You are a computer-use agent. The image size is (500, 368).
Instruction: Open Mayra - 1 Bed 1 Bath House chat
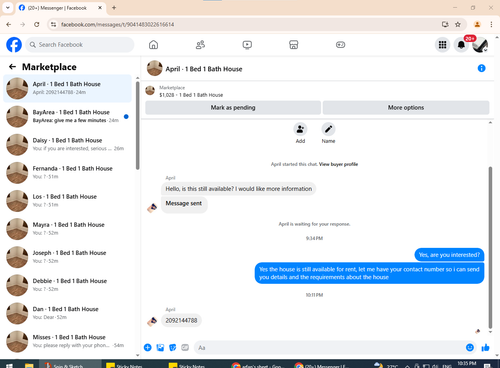[x=67, y=229]
